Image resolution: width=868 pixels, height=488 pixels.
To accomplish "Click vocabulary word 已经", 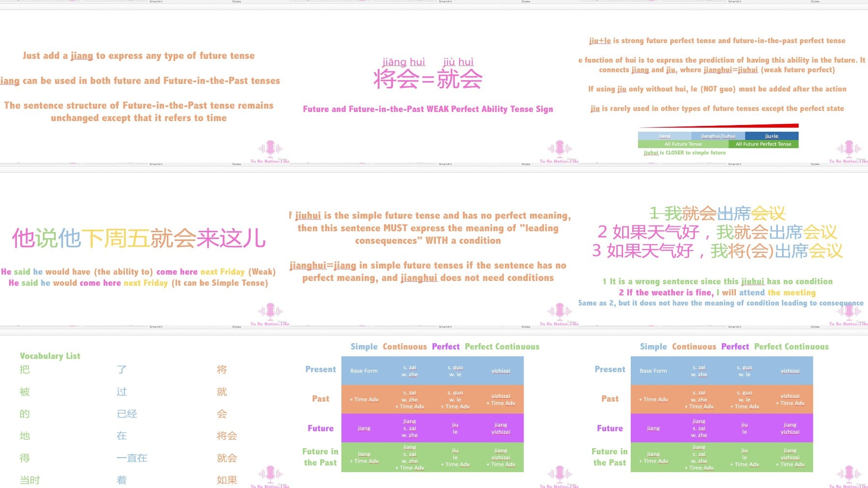I will click(x=127, y=414).
